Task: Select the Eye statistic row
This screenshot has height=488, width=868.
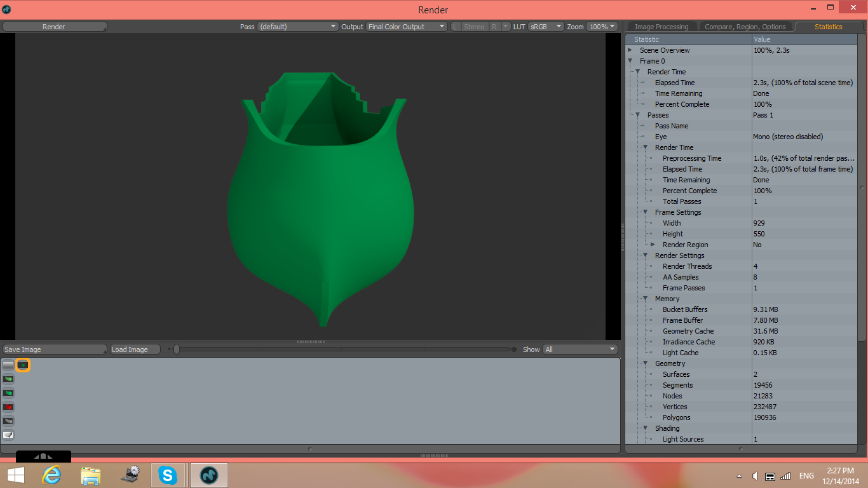Action: pyautogui.click(x=741, y=137)
